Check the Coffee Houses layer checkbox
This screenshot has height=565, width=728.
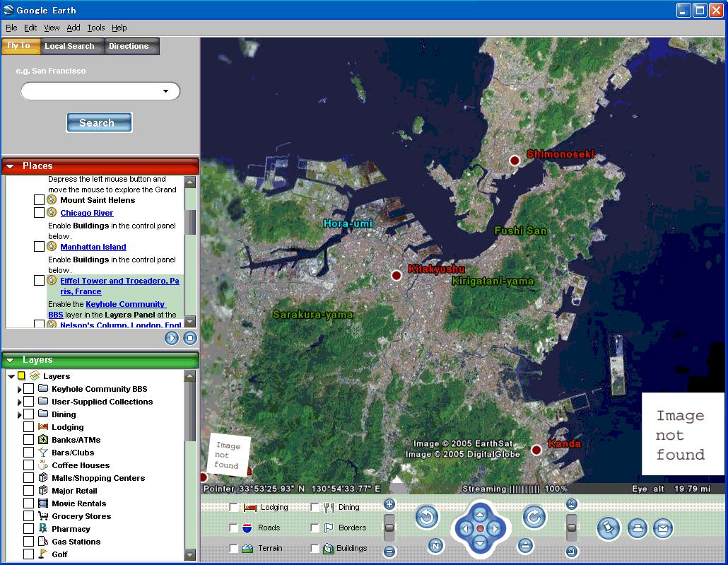tap(28, 465)
